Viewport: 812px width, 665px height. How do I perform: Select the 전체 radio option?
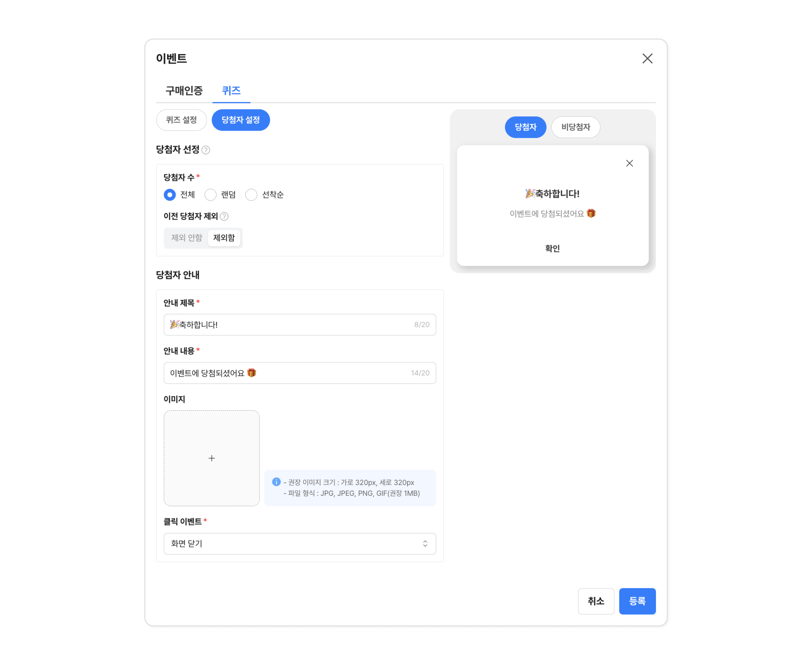point(170,195)
